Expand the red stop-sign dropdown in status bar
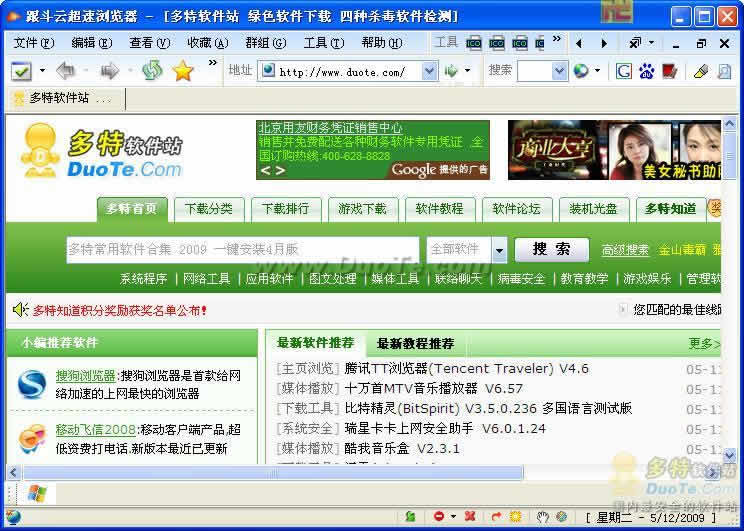 point(454,516)
